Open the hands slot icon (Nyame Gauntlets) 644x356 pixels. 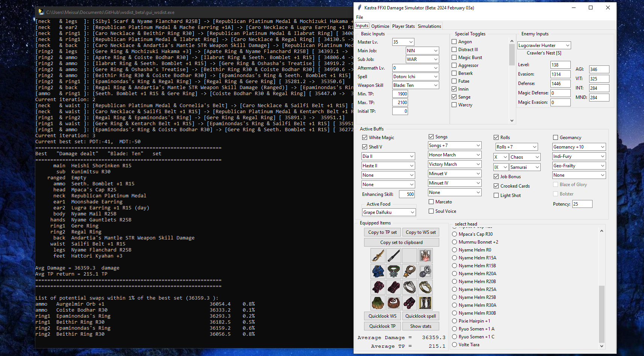point(394,287)
